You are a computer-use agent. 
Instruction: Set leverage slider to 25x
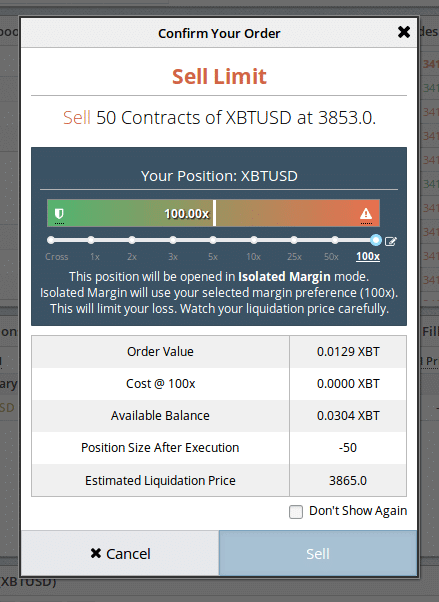[x=294, y=240]
